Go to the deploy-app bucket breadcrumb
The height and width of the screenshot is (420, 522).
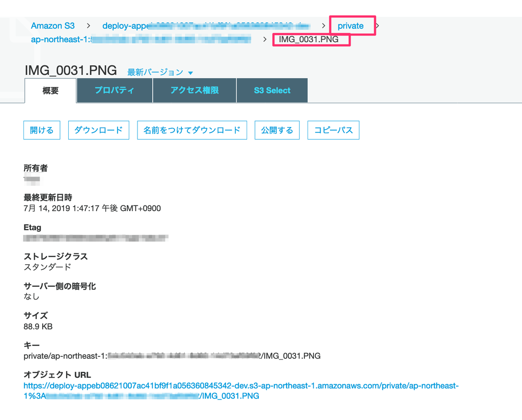[206, 26]
